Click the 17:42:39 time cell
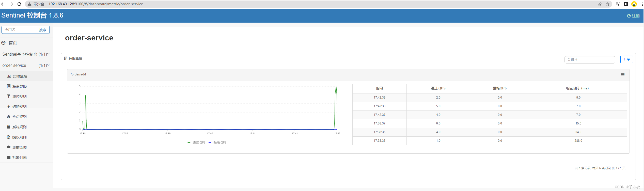Viewport: 644px width, 191px height. point(380,98)
